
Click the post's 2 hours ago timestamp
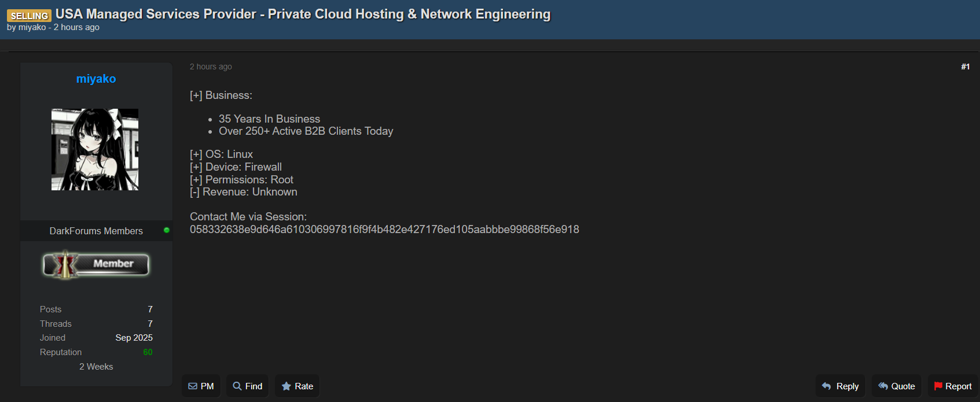[211, 67]
